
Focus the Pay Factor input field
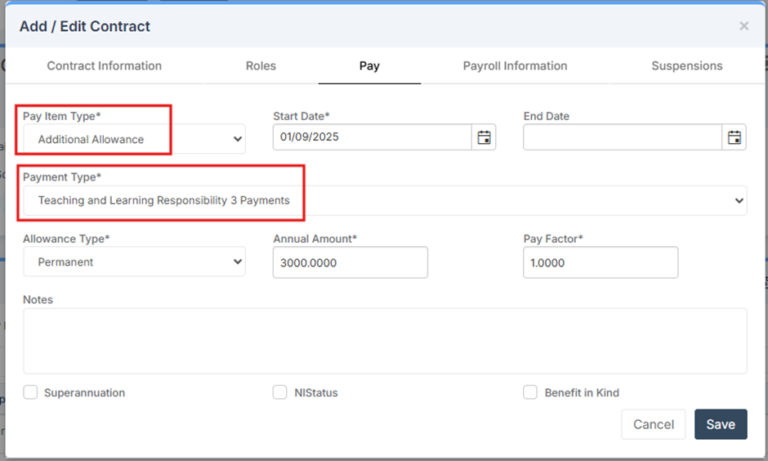click(x=600, y=263)
